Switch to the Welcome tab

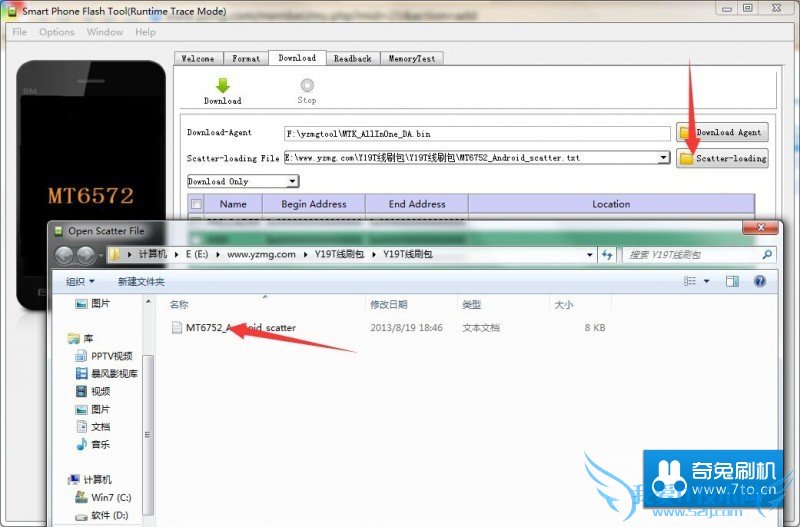coord(198,59)
